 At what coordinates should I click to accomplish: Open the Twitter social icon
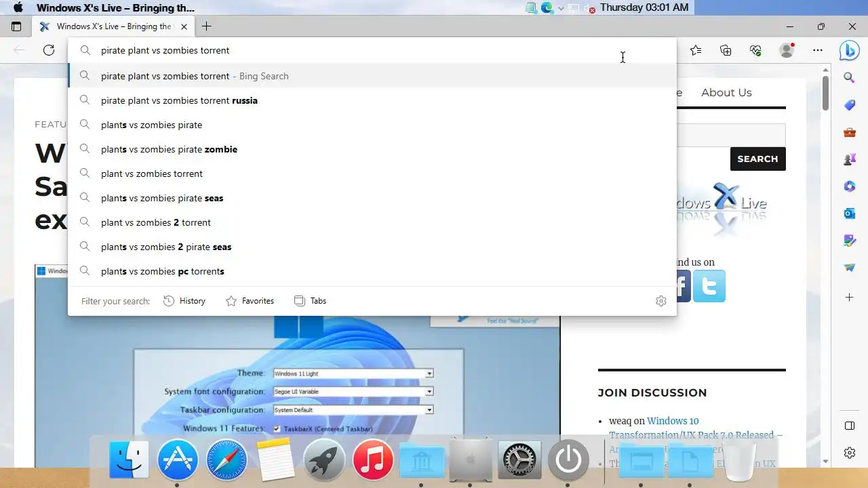(x=709, y=286)
